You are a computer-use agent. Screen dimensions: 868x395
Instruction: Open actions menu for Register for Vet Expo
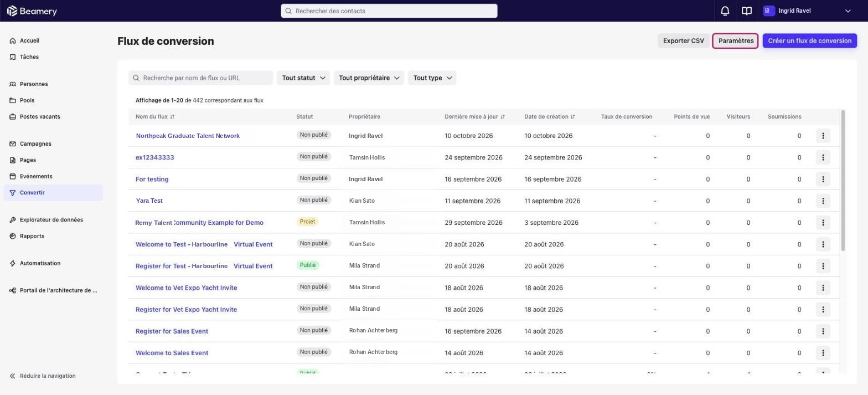coord(823,309)
